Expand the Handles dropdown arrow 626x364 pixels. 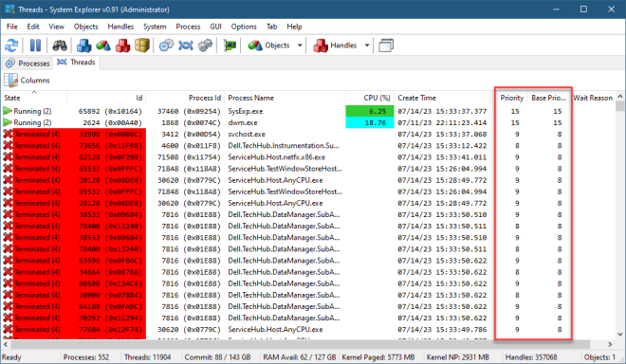tap(367, 45)
